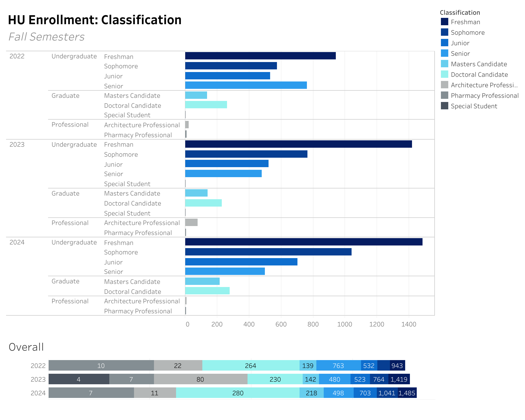
Task: Click the Pharmacy Professional legend entry
Action: [484, 96]
